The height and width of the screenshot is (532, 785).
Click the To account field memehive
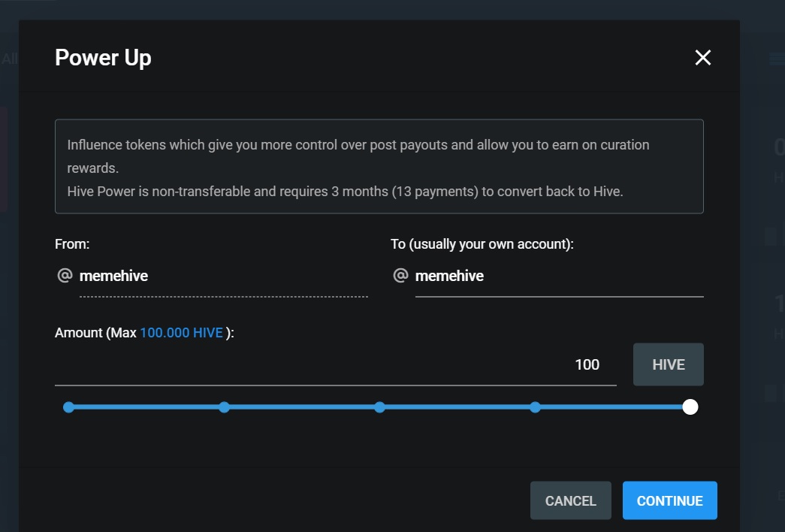click(x=559, y=276)
